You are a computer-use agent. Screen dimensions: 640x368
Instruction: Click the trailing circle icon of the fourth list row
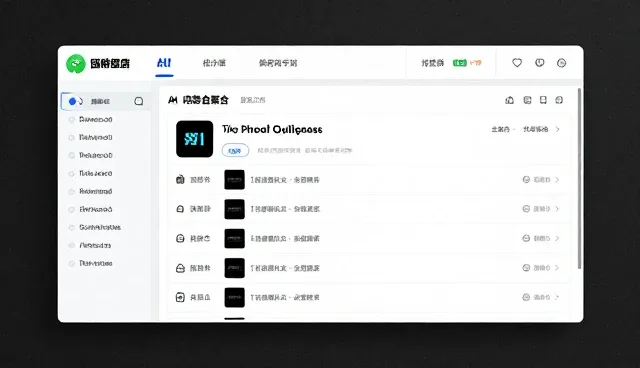pyautogui.click(x=526, y=268)
